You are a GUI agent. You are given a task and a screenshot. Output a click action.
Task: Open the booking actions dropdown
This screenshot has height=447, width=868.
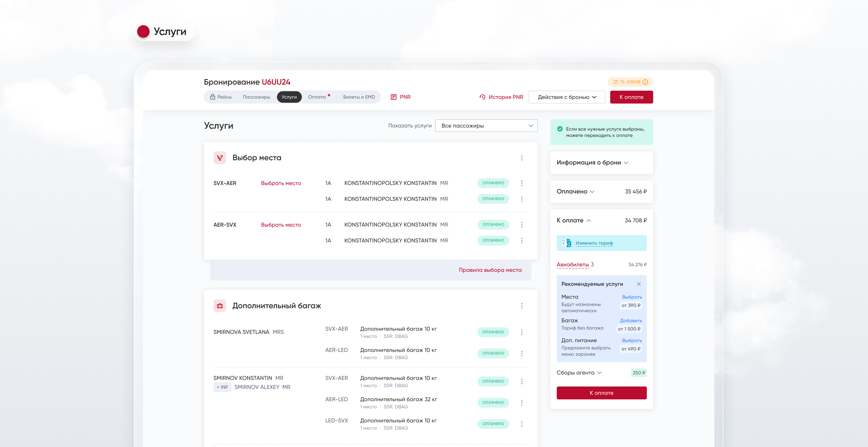[567, 97]
